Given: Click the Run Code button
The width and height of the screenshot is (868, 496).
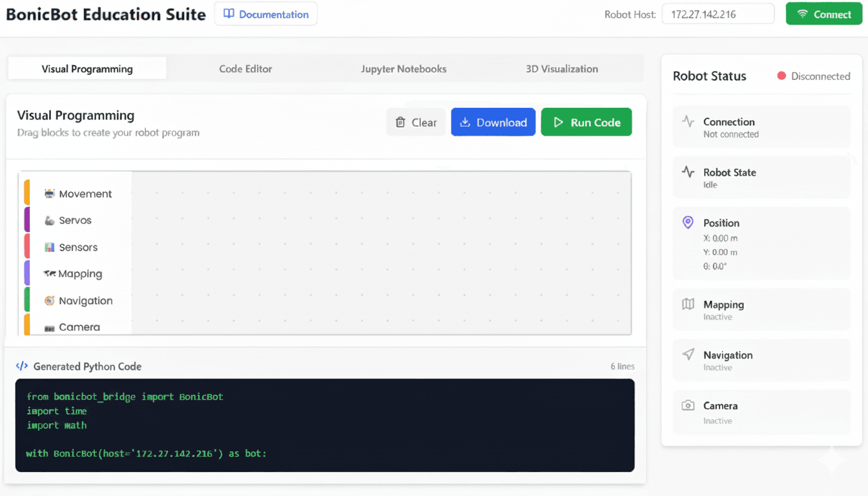Looking at the screenshot, I should point(586,122).
